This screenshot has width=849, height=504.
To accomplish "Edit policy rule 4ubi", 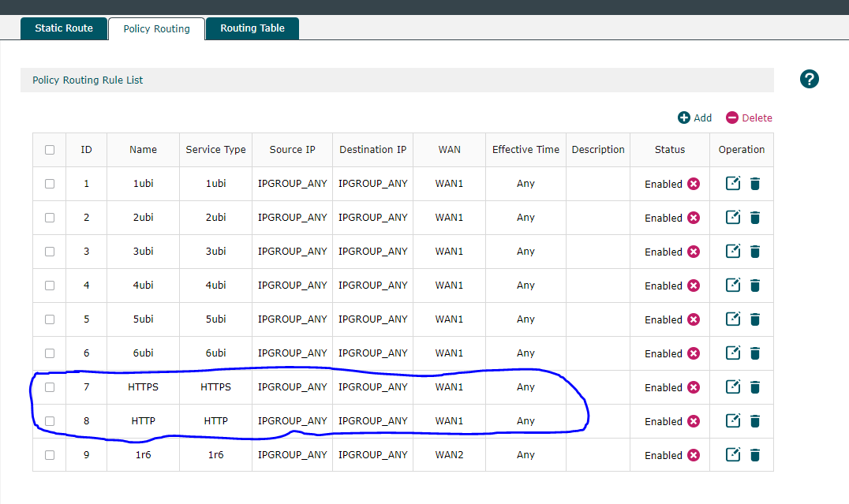I will (732, 286).
